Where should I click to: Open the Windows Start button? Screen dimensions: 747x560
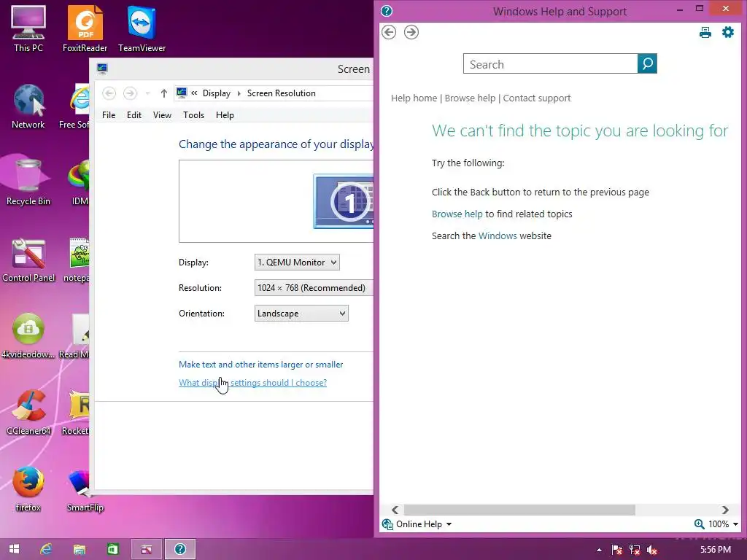click(x=14, y=549)
